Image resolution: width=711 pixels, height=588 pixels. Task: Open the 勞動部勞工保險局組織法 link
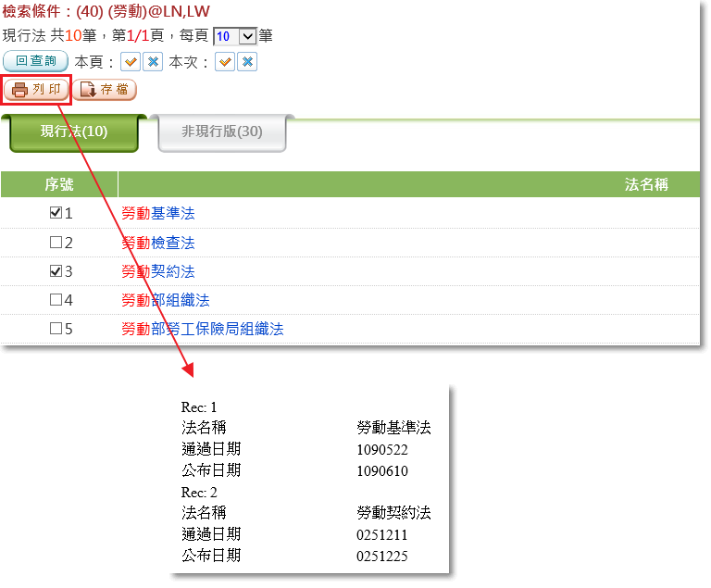pyautogui.click(x=202, y=329)
